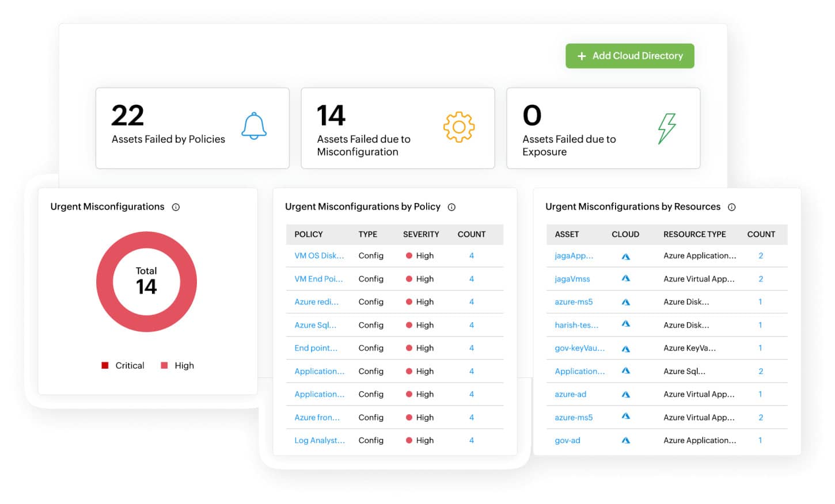This screenshot has height=504, width=835.
Task: Click count 4 in VM OS Disk row
Action: tap(472, 255)
